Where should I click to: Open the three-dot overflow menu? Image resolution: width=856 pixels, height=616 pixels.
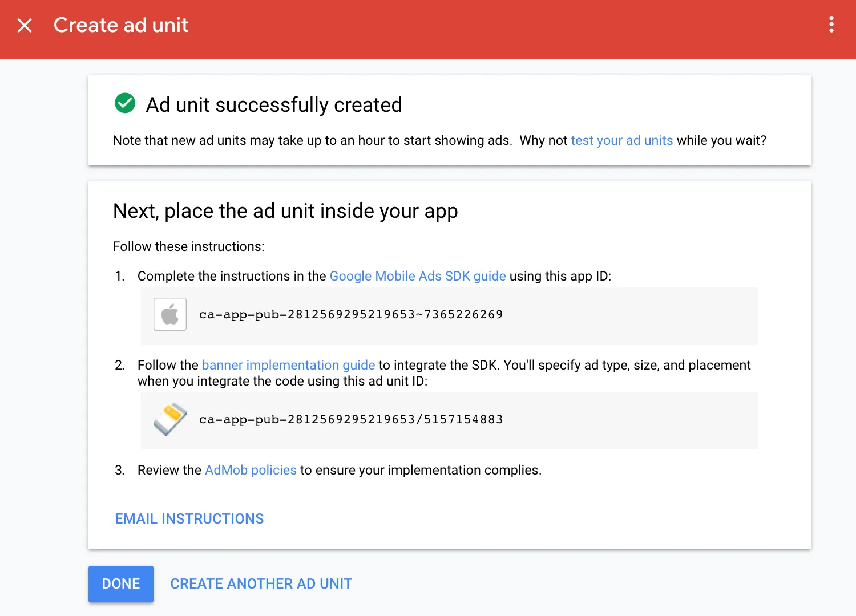pyautogui.click(x=831, y=25)
